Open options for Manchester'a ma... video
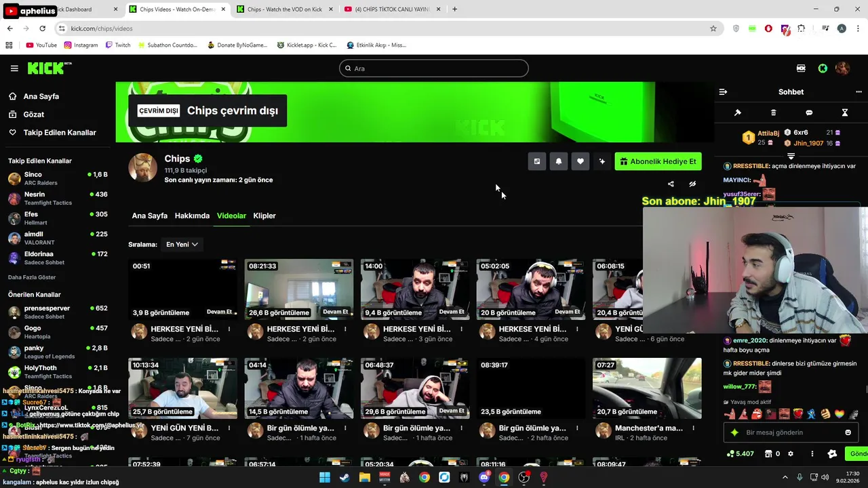This screenshot has height=488, width=868. pos(693,428)
